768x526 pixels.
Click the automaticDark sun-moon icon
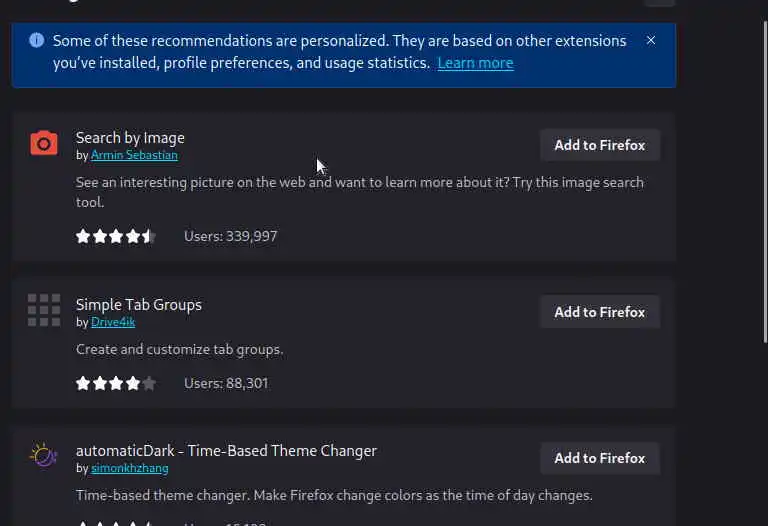click(44, 455)
